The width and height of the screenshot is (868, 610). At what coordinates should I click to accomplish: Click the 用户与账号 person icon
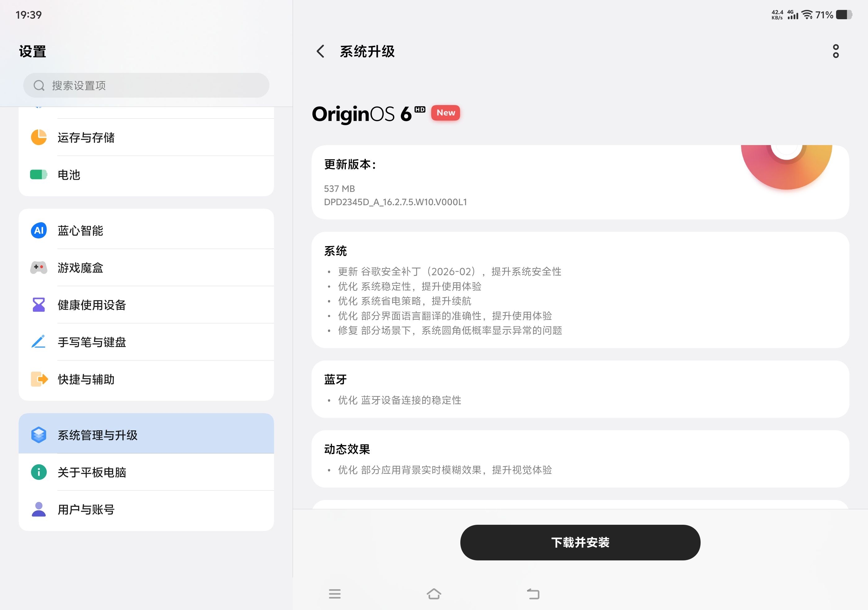tap(38, 509)
